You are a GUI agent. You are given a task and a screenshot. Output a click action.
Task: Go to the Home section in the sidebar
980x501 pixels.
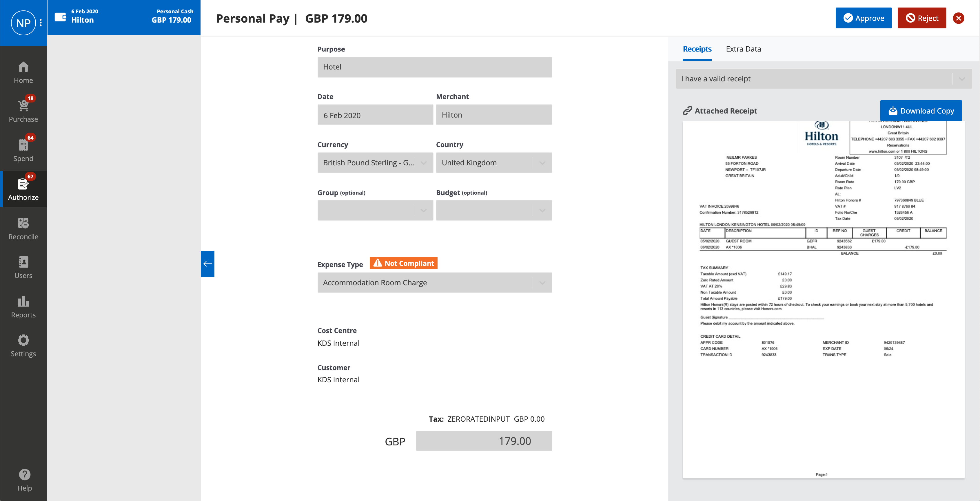coord(23,73)
